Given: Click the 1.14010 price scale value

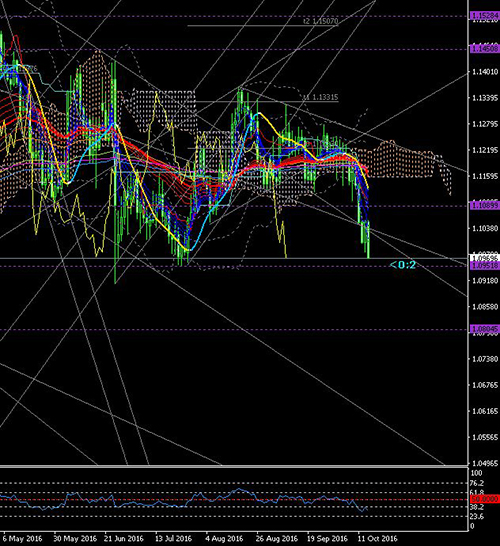Looking at the screenshot, I should (x=485, y=72).
